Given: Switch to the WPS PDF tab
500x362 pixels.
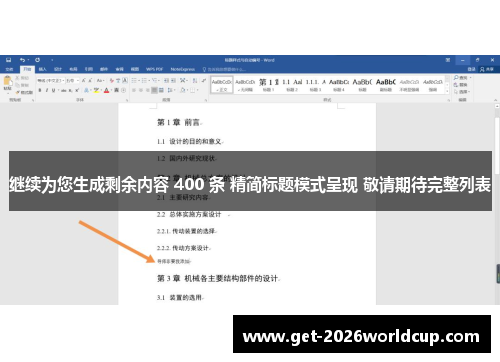Looking at the screenshot, I should (x=154, y=69).
